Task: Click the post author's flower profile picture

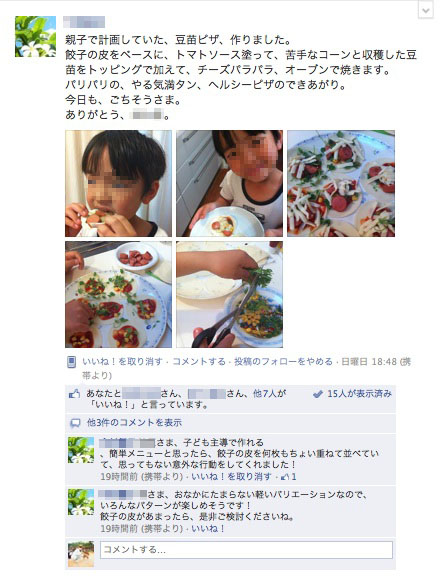Action: coord(35,37)
